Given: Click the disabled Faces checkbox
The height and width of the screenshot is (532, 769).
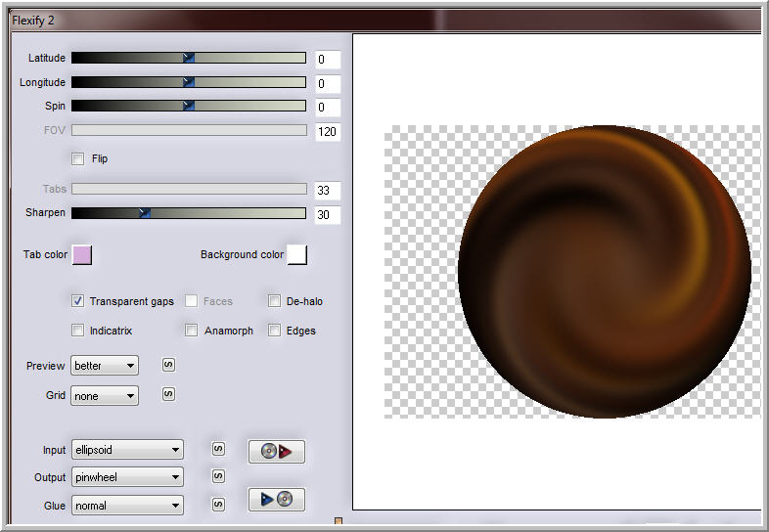Looking at the screenshot, I should [191, 301].
